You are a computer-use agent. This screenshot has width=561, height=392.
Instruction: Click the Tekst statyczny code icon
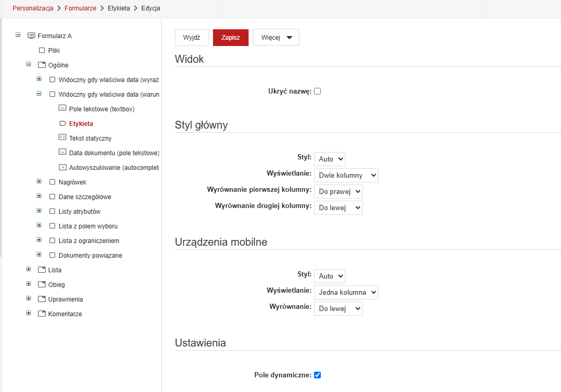coord(62,137)
